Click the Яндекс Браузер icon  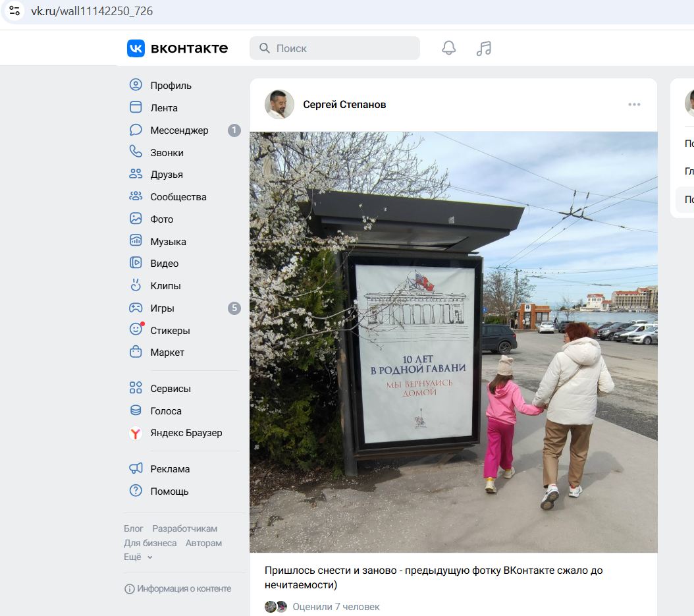136,433
